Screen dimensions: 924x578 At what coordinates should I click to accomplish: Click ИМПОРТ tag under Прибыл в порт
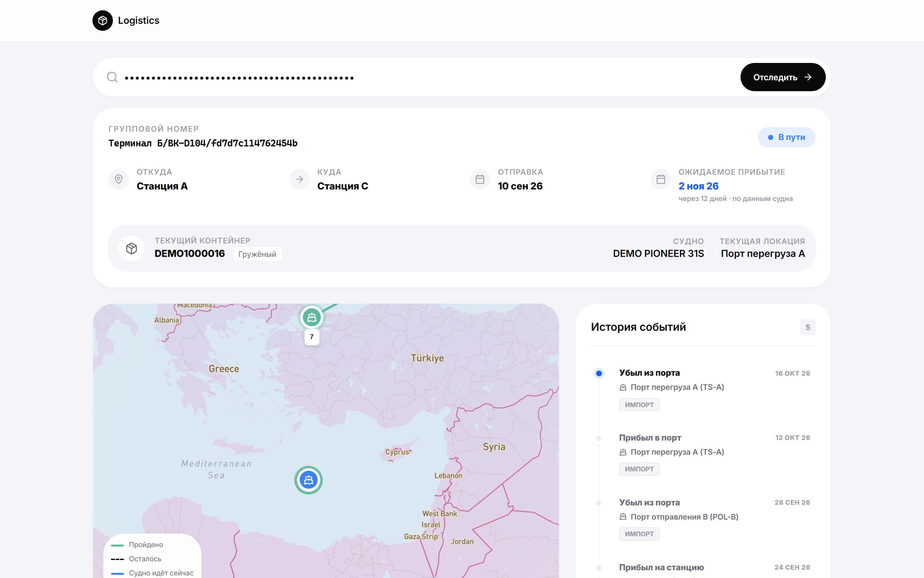coord(639,469)
